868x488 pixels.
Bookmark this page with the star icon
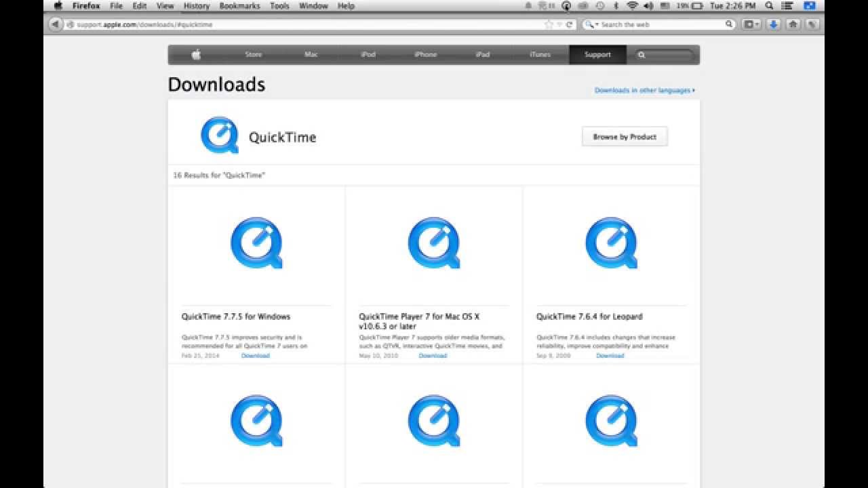[549, 24]
